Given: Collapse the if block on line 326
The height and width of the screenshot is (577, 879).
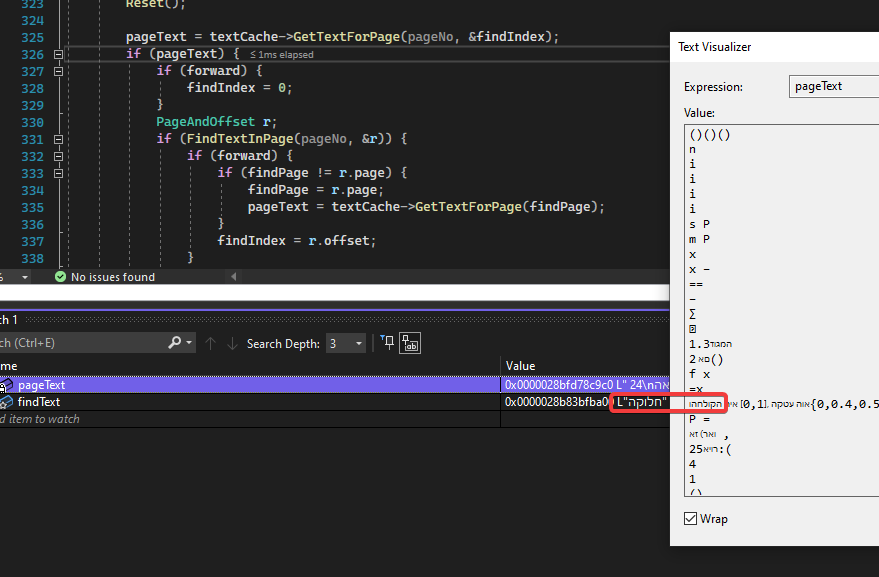Looking at the screenshot, I should (x=57, y=54).
